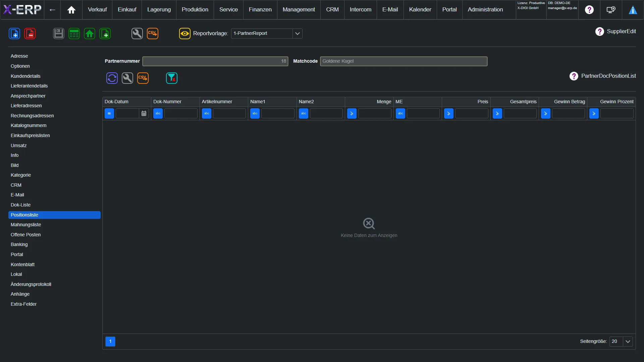Change ME filter operator button
Screen dimensions: 644x362
pyautogui.click(x=400, y=113)
